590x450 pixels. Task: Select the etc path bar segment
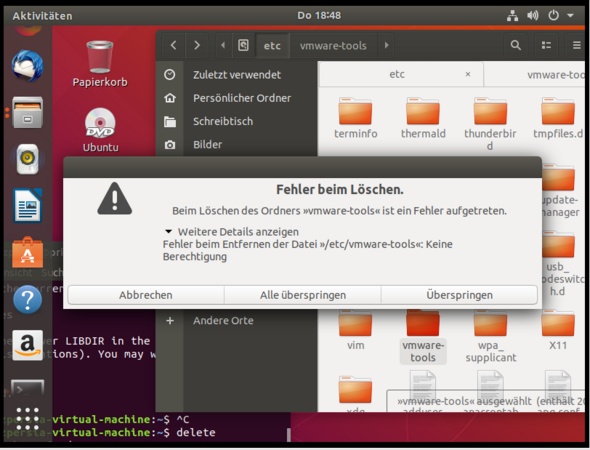(272, 46)
